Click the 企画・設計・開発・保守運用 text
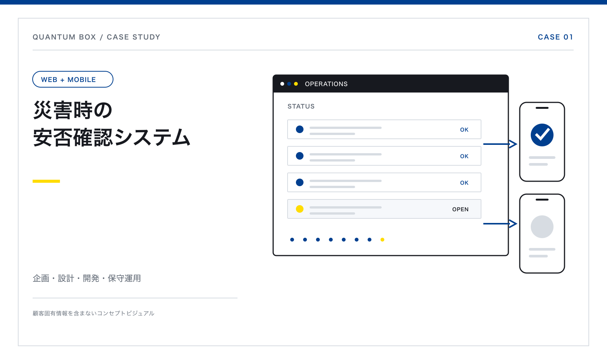 87,278
